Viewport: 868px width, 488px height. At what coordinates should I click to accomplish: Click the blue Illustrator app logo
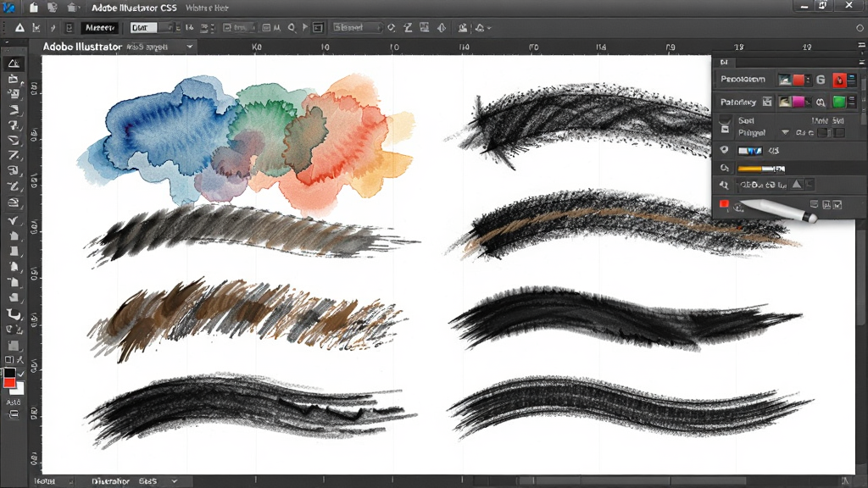click(x=8, y=7)
